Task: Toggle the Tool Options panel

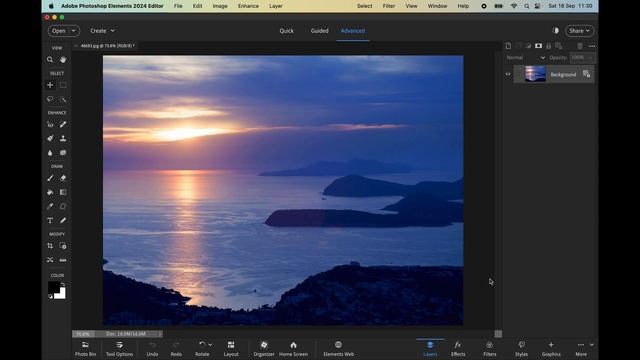Action: coord(119,349)
